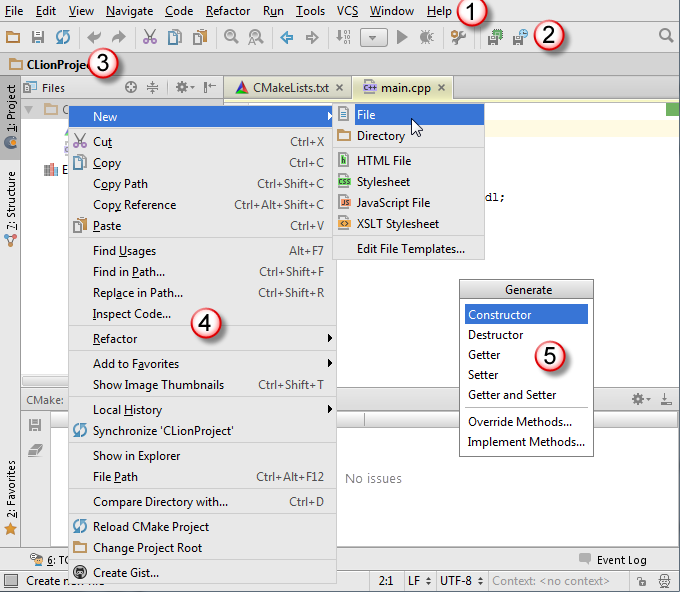680x592 pixels.
Task: Expand Refactor submenu in context menu
Action: [203, 339]
